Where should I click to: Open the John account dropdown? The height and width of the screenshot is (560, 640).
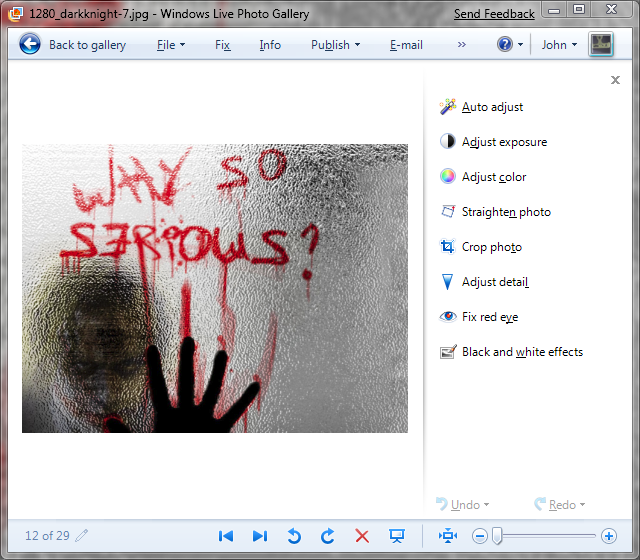tap(559, 44)
